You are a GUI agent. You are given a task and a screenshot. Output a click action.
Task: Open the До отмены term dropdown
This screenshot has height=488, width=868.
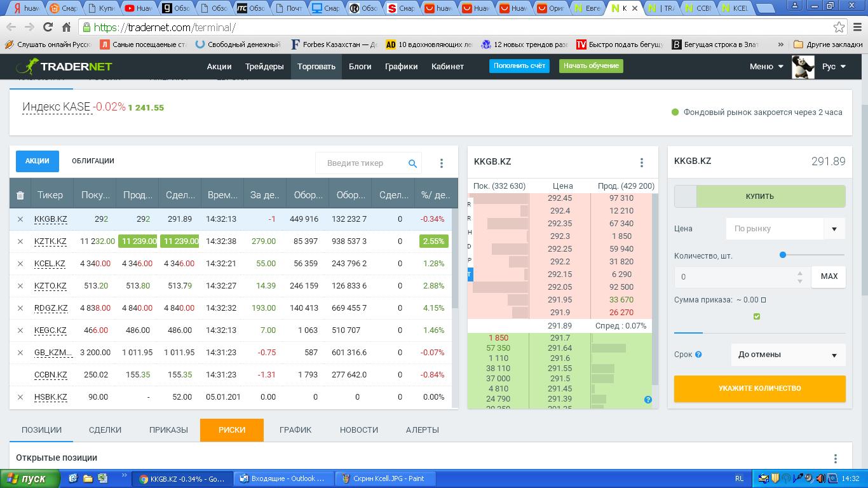point(788,355)
